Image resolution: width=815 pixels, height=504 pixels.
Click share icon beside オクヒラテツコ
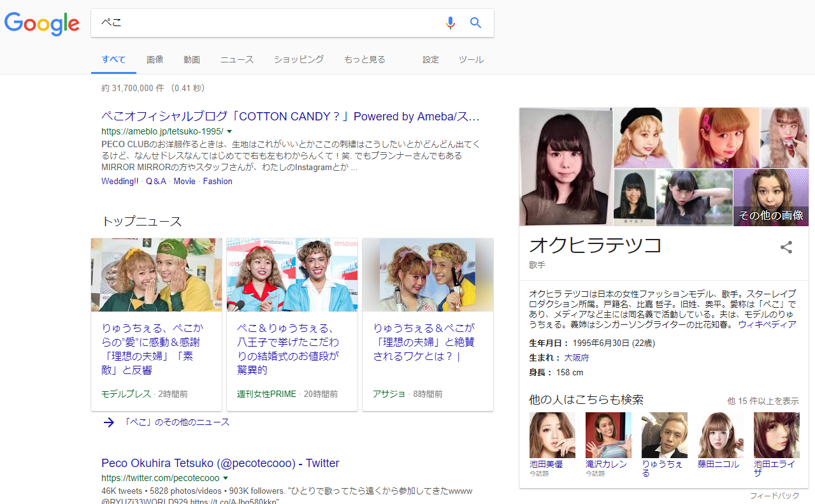(786, 247)
